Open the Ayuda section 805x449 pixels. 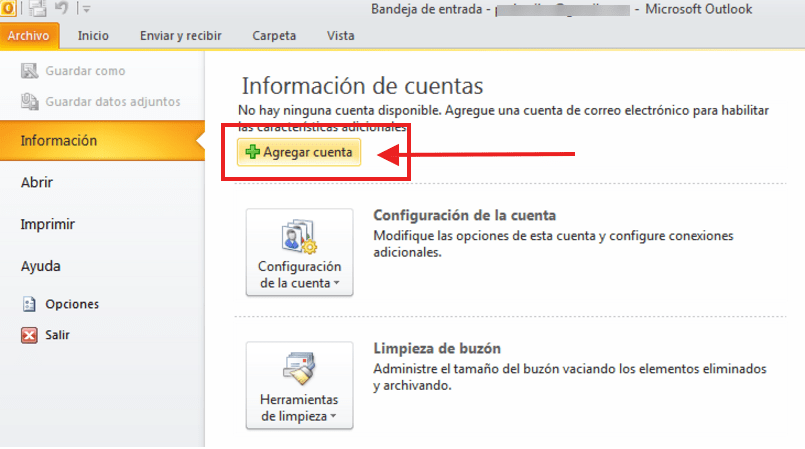pyautogui.click(x=41, y=266)
